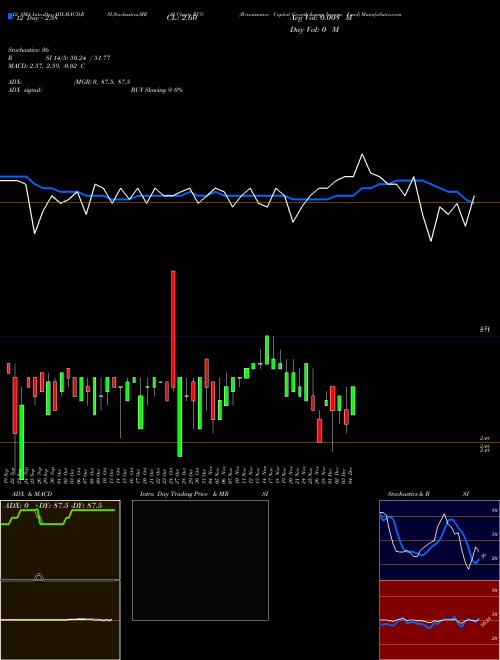Click the 'Avg Vol: 0.008 M' text
This screenshot has width=500, height=660.
(x=321, y=18)
